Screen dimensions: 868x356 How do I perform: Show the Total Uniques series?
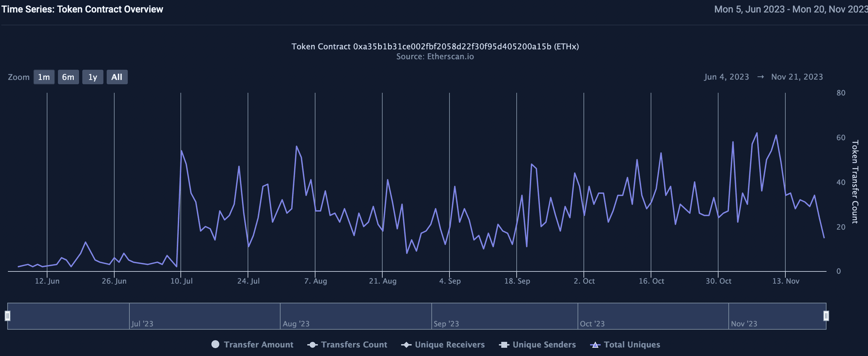[632, 344]
